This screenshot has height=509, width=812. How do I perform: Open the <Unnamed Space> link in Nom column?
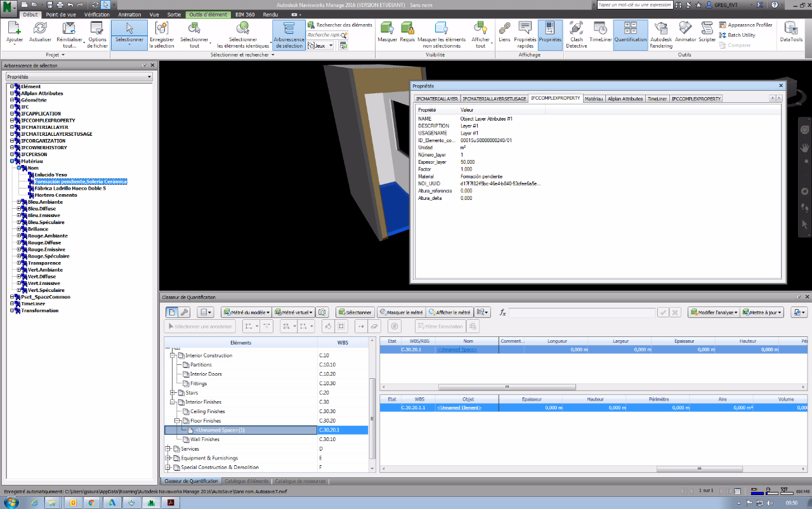click(x=457, y=350)
